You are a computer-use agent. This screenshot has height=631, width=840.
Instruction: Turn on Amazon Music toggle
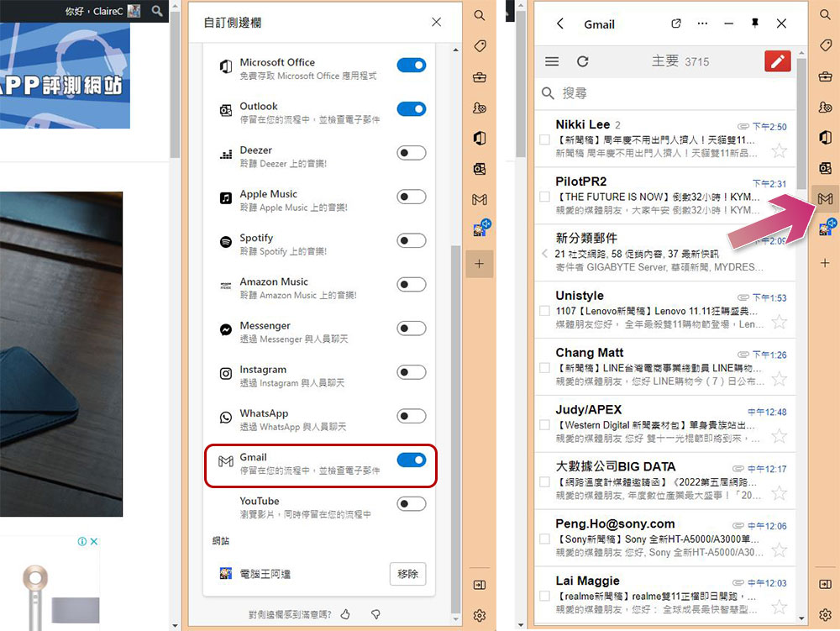(412, 285)
